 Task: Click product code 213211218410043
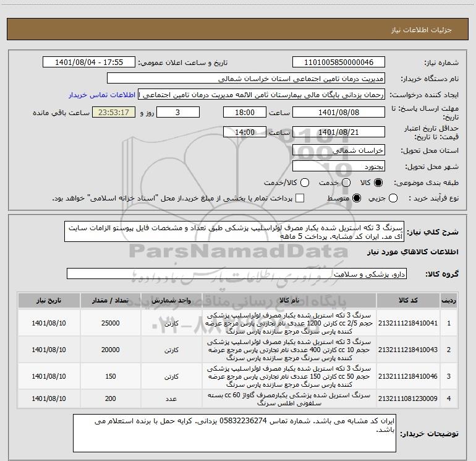[x=408, y=350]
